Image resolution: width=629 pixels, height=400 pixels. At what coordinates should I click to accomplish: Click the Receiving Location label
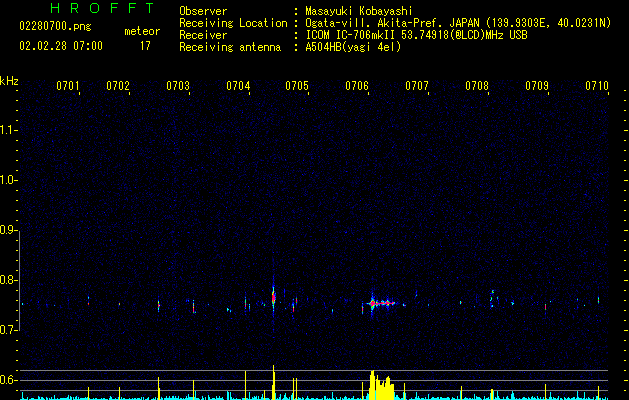pyautogui.click(x=233, y=23)
